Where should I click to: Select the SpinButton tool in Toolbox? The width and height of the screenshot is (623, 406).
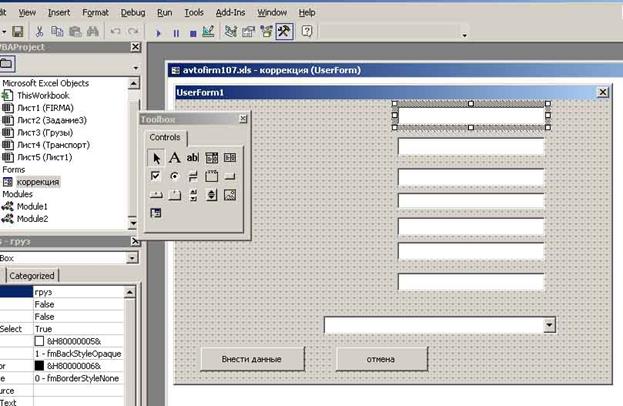[x=211, y=195]
